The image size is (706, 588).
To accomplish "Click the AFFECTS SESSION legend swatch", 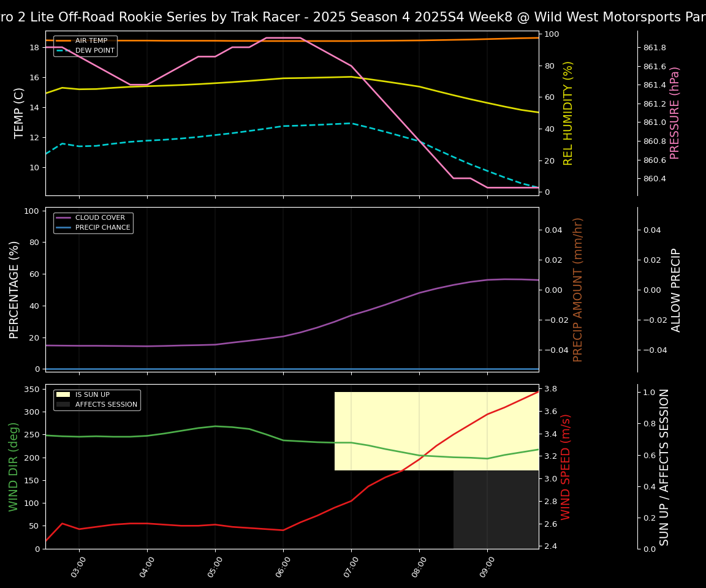I will click(63, 405).
